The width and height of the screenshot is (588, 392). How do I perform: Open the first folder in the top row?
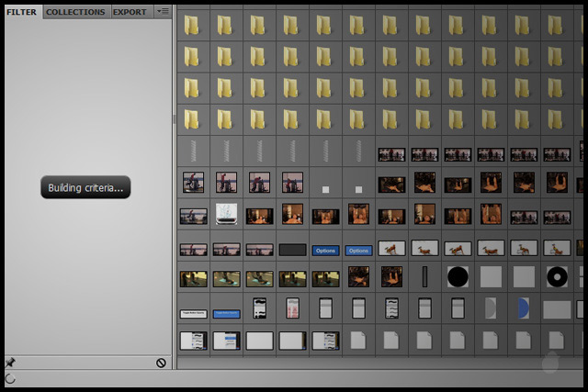click(192, 24)
